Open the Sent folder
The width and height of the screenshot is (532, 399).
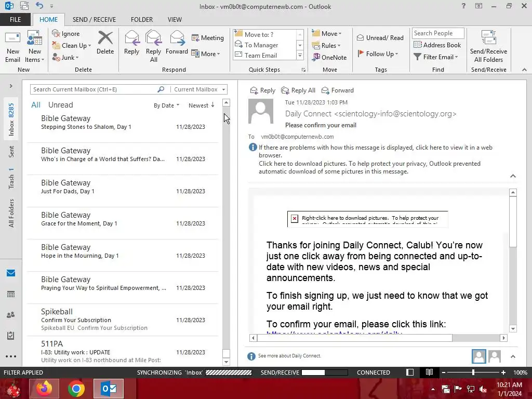(x=11, y=152)
